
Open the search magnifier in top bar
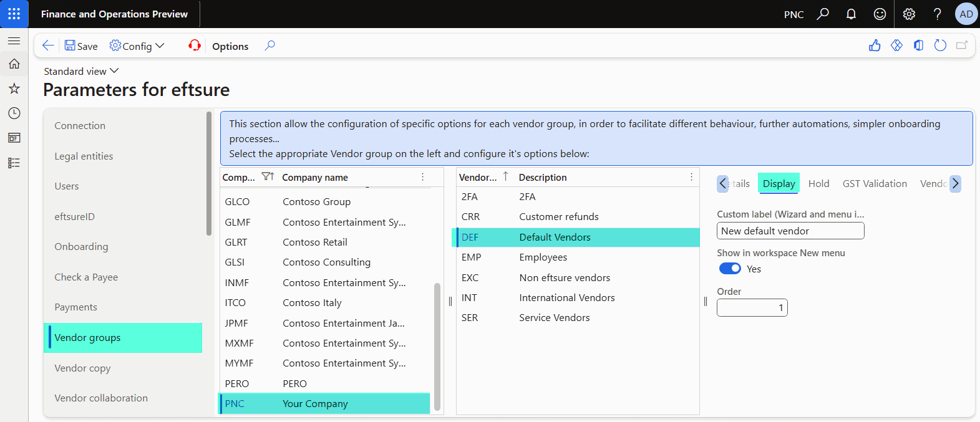[823, 14]
